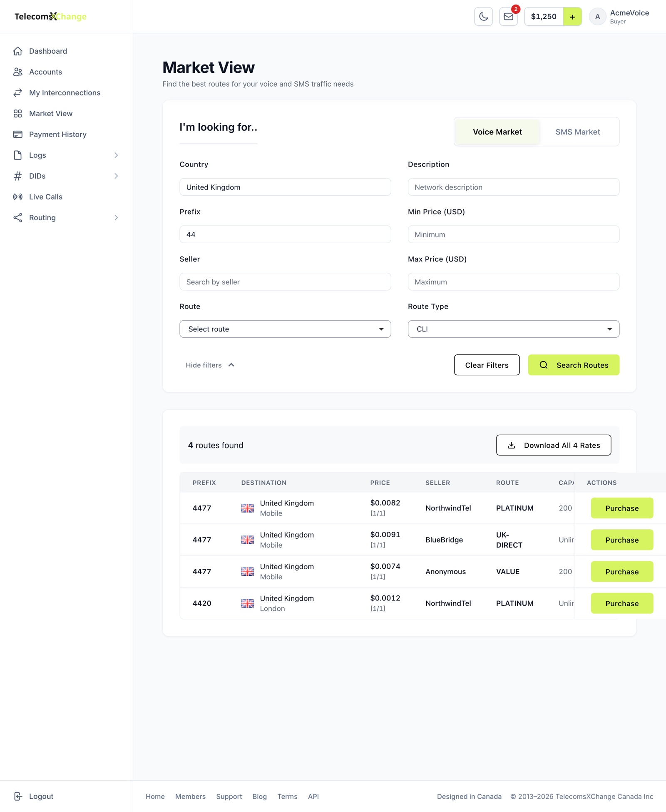This screenshot has height=812, width=666.
Task: Click the Dashboard home icon
Action: (x=17, y=51)
